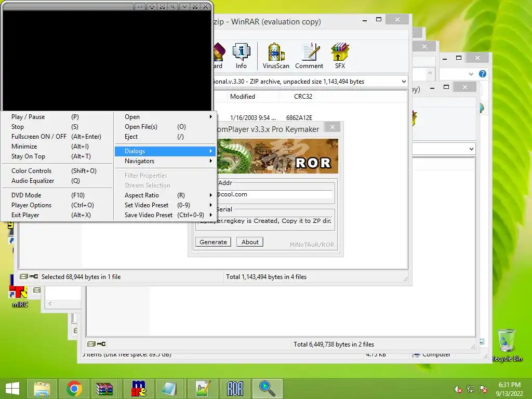Expand the Set Video Preset submenu

165,205
